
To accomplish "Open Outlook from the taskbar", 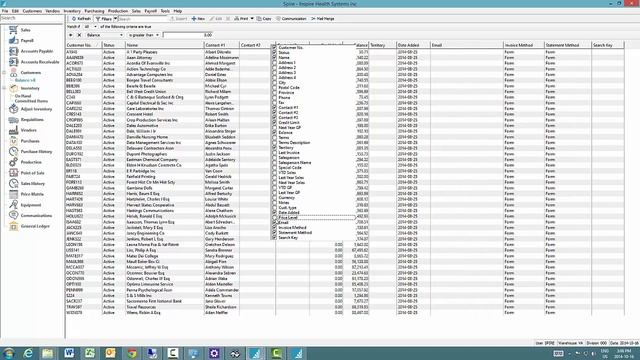I will point(111,353).
